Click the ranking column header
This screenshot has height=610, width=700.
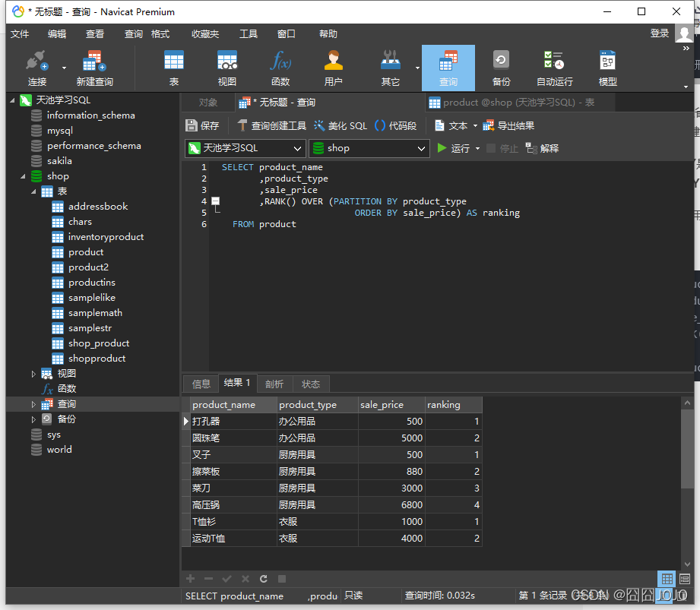pyautogui.click(x=454, y=405)
